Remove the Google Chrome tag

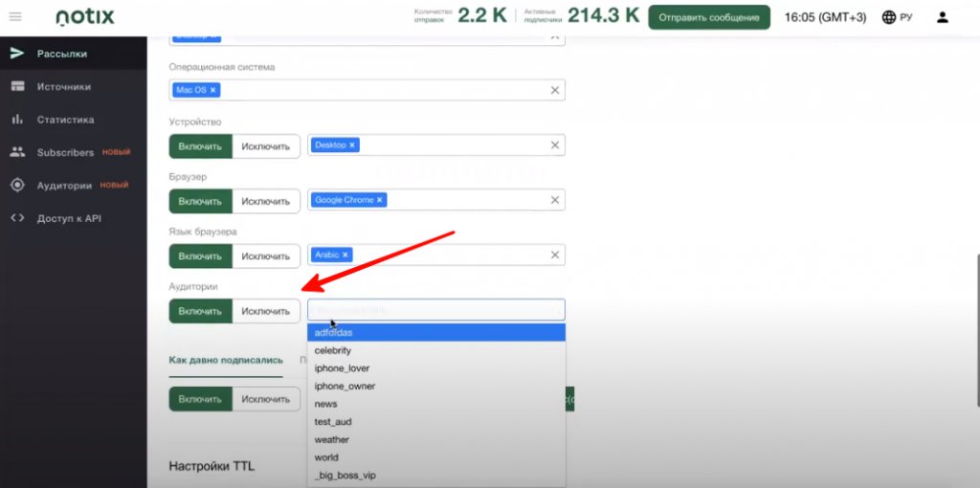pyautogui.click(x=380, y=200)
